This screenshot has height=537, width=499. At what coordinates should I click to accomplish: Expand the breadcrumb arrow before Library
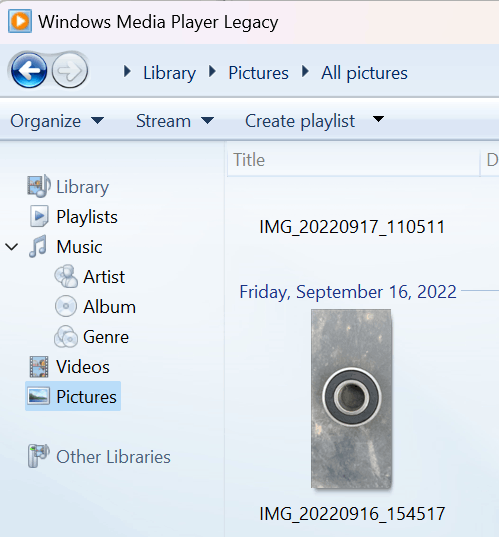point(127,72)
